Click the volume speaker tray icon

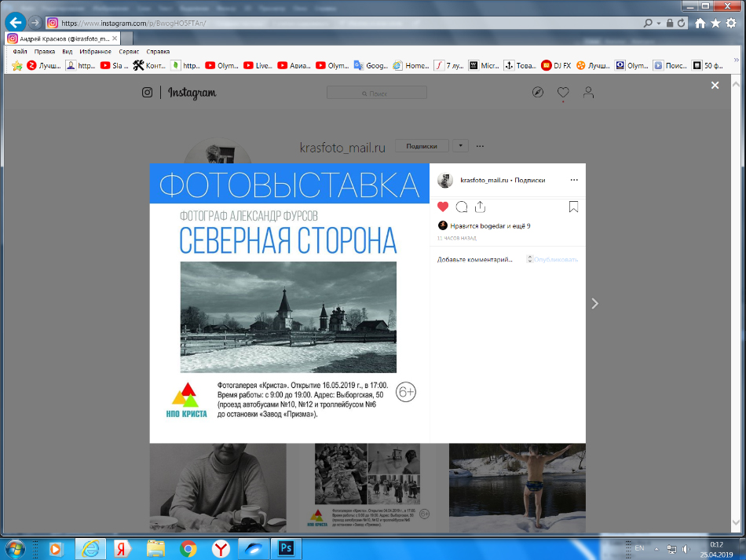[x=686, y=550]
